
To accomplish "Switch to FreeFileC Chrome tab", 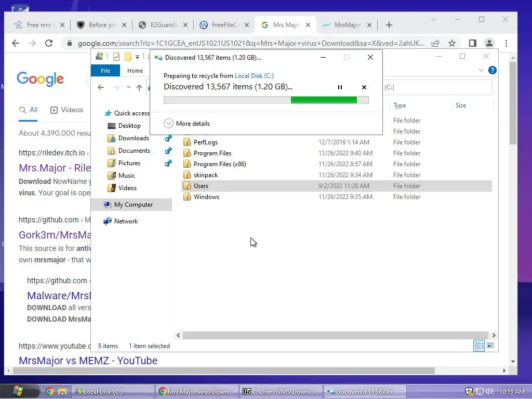I will (224, 25).
